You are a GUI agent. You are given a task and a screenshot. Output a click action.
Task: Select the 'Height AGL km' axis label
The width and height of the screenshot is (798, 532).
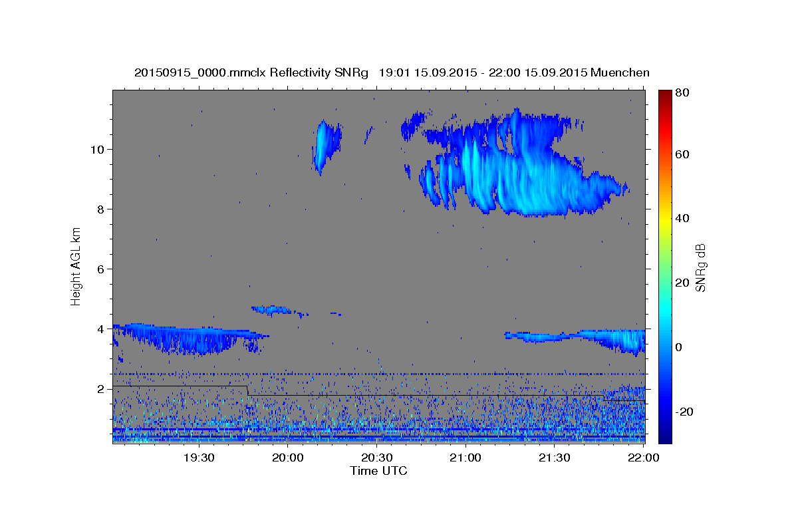(x=76, y=267)
